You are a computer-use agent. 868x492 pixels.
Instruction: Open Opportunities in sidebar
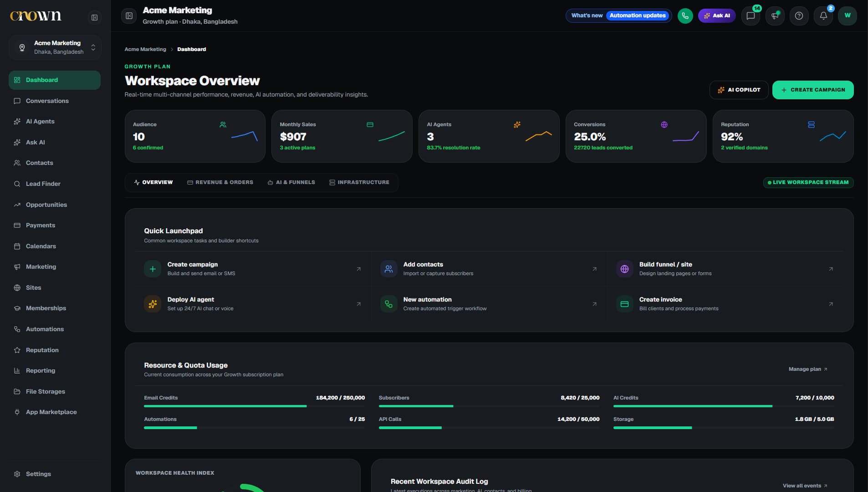[55, 205]
